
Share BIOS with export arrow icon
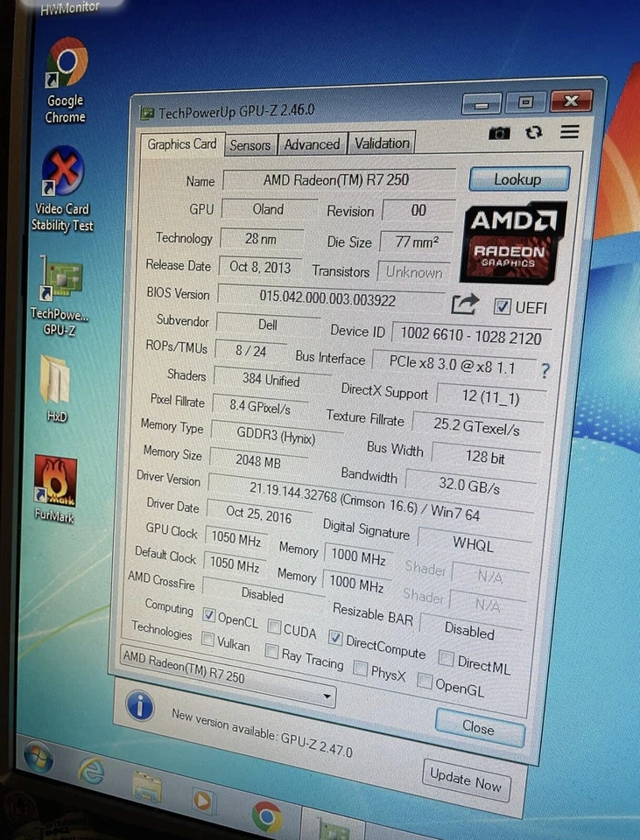pos(464,304)
